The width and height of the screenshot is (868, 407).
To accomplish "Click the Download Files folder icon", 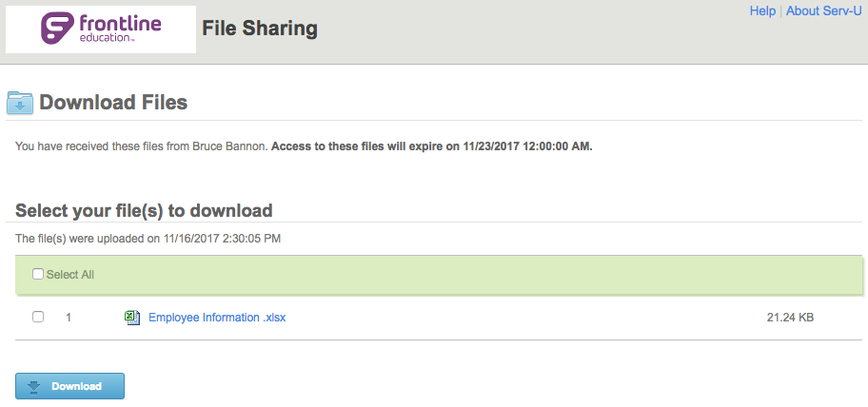I will (20, 103).
